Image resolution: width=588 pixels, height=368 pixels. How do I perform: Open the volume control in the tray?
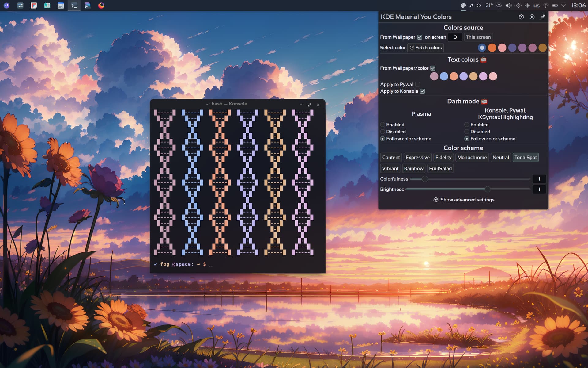click(x=508, y=6)
